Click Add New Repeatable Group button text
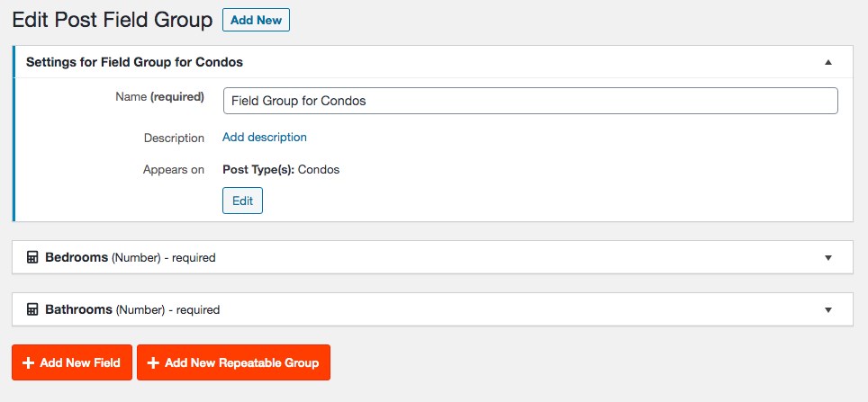Viewport: 868px width, 402px height. (x=241, y=363)
